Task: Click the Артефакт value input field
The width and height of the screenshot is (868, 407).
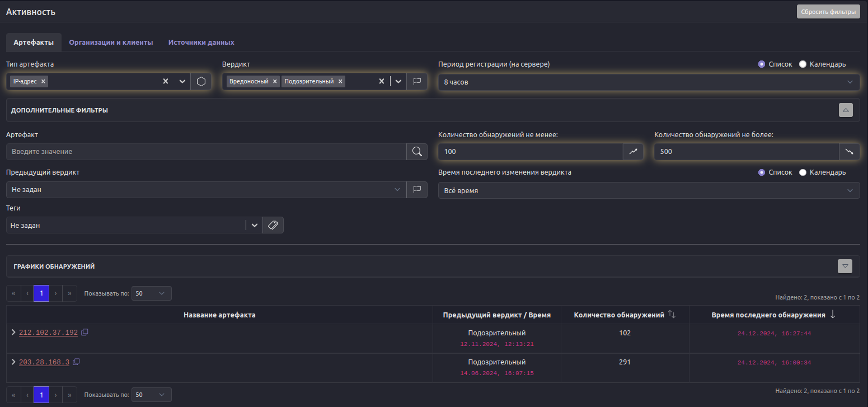Action: pyautogui.click(x=206, y=152)
